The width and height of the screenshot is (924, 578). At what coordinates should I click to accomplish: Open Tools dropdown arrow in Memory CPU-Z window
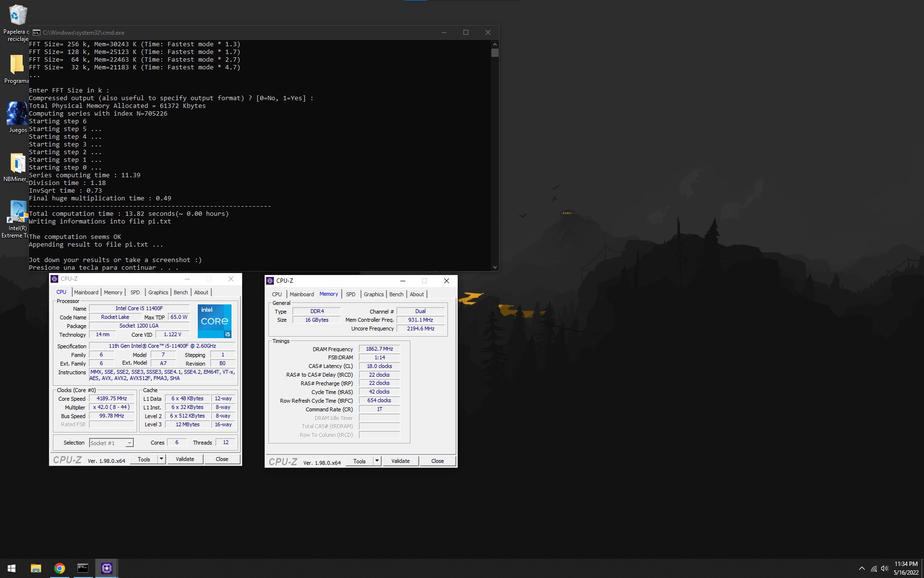pos(377,461)
